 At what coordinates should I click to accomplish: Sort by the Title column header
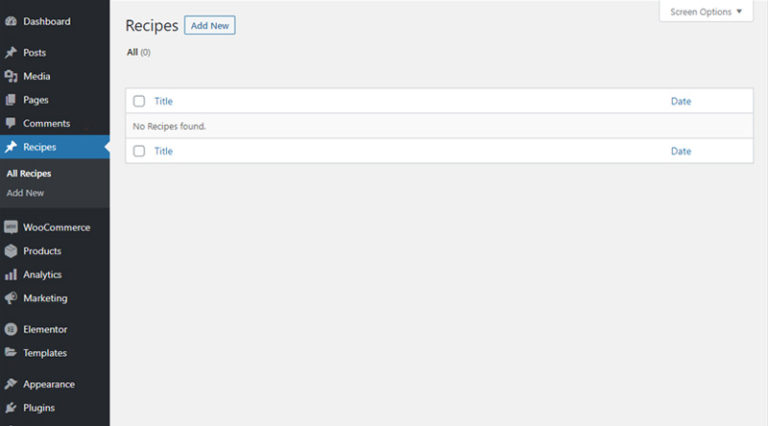pos(163,101)
